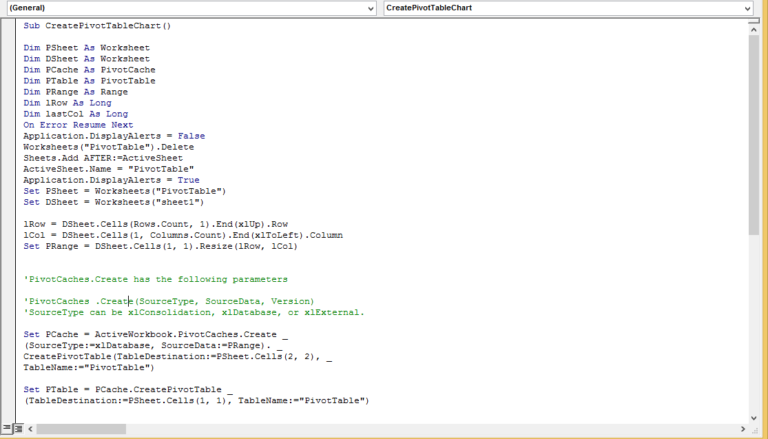Place cursor on the Sub CreatePivotTableChart() line

[97, 25]
